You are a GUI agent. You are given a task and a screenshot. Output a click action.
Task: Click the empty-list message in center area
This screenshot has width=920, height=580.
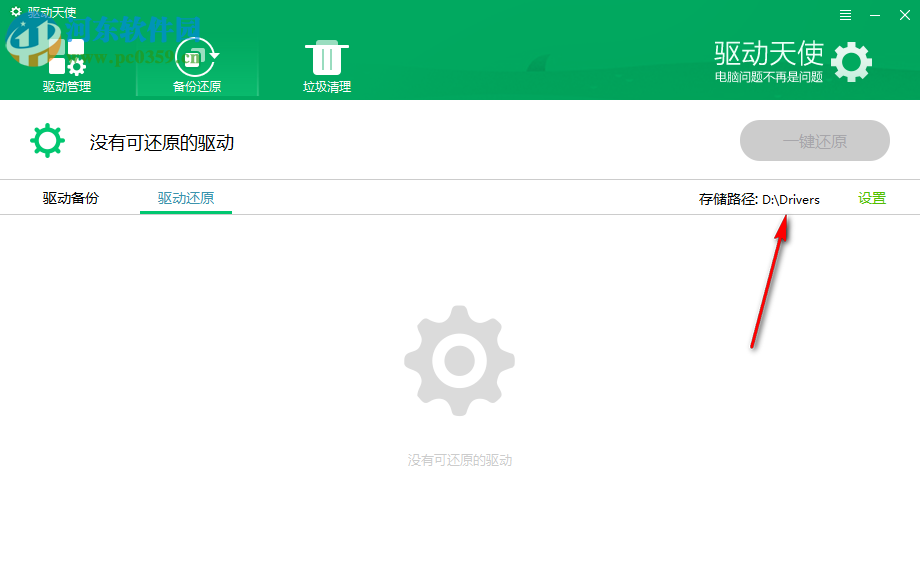[x=459, y=460]
